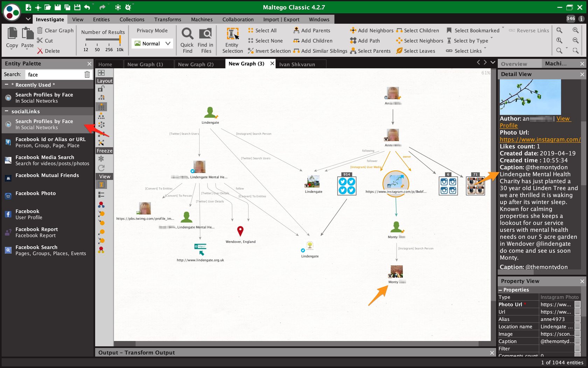Click the Select All button
This screenshot has height=368, width=588.
click(262, 30)
